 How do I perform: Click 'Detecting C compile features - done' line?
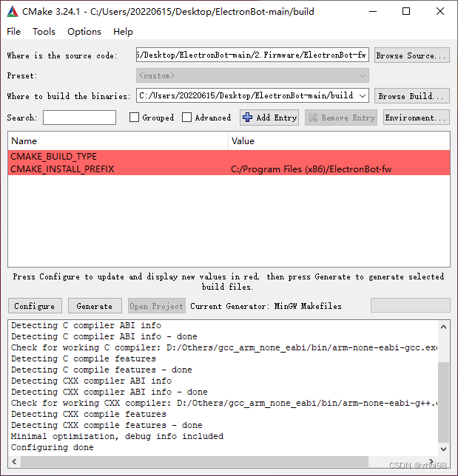click(101, 370)
